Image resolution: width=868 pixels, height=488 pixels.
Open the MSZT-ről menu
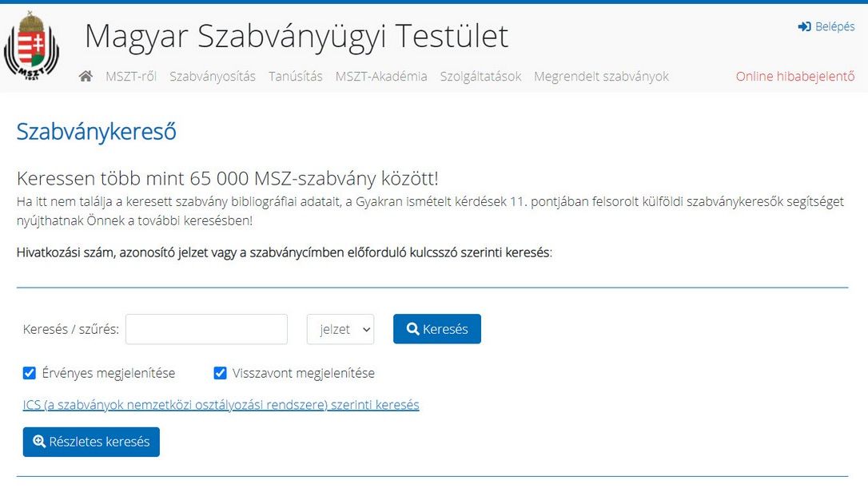(x=131, y=77)
